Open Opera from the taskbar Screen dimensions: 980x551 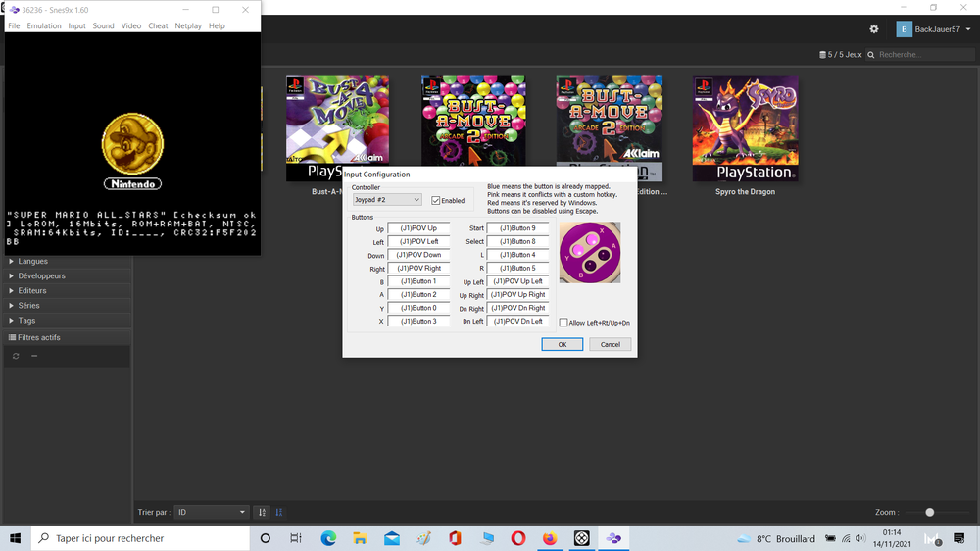518,538
